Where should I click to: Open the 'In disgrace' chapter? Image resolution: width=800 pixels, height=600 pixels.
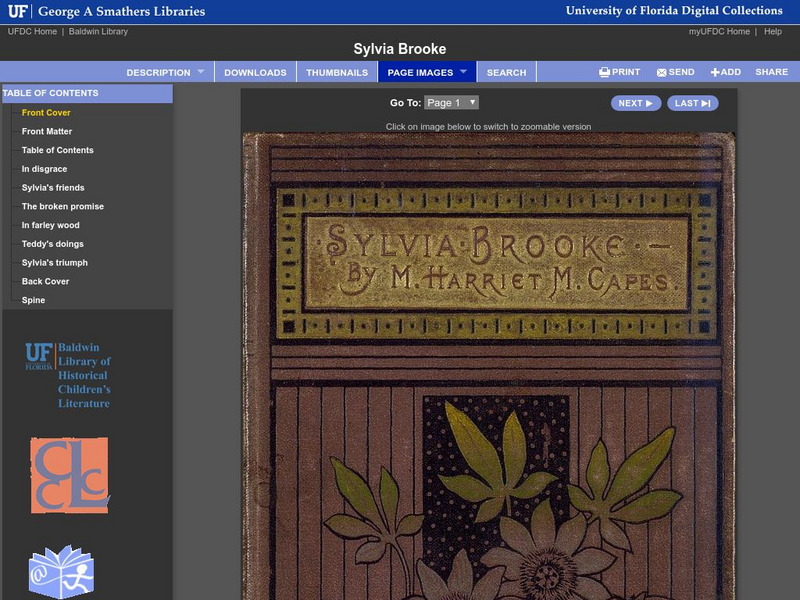pyautogui.click(x=44, y=169)
